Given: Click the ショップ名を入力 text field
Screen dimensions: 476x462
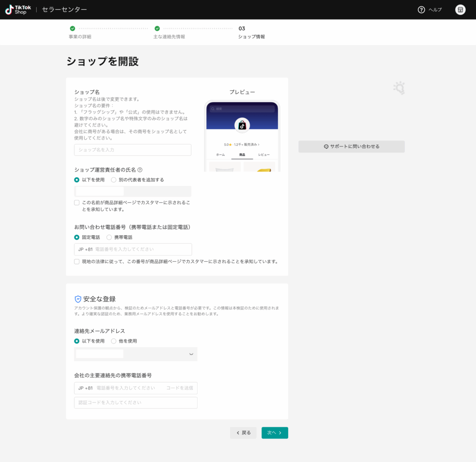Looking at the screenshot, I should (132, 150).
